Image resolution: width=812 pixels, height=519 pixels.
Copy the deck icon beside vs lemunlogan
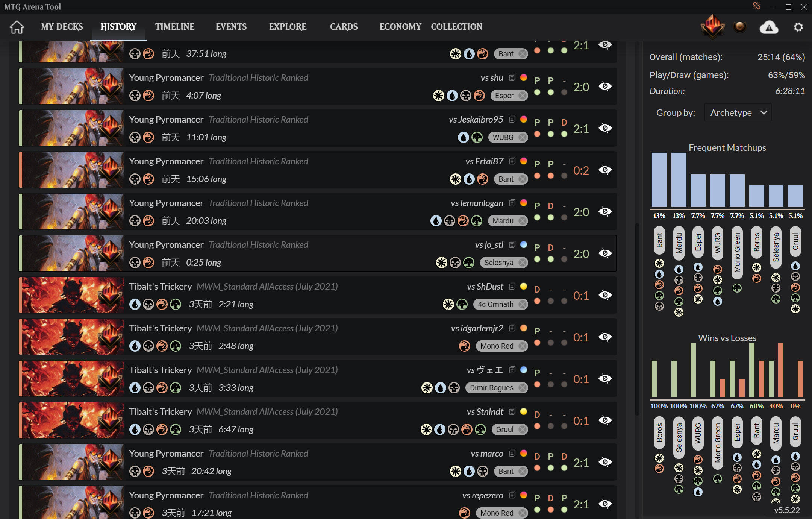click(x=512, y=203)
